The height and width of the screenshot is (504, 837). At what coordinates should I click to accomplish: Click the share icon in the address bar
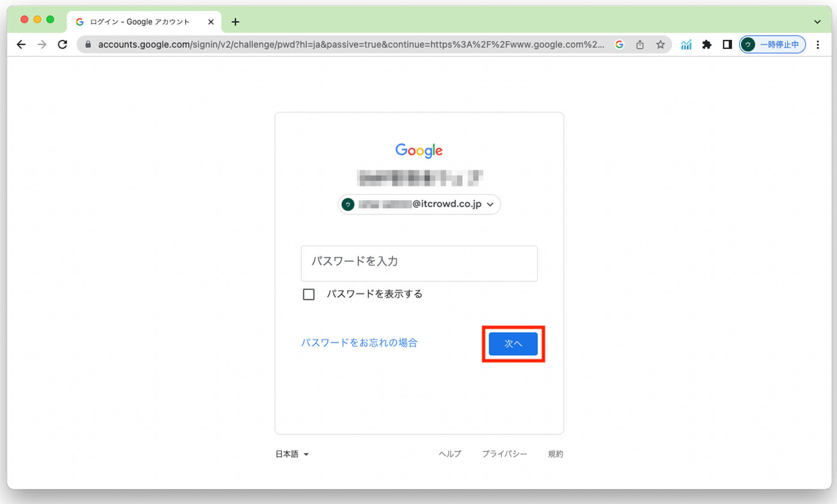point(640,44)
